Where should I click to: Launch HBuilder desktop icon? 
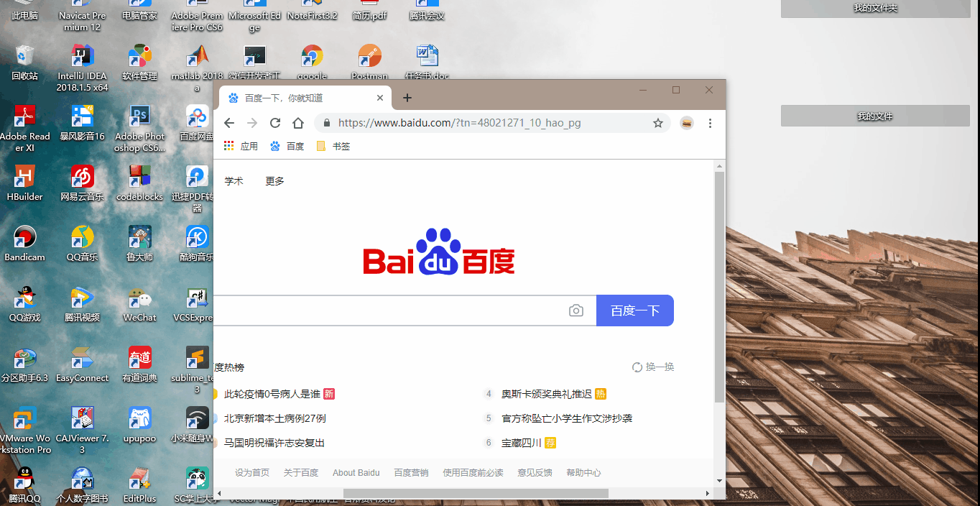pos(24,183)
